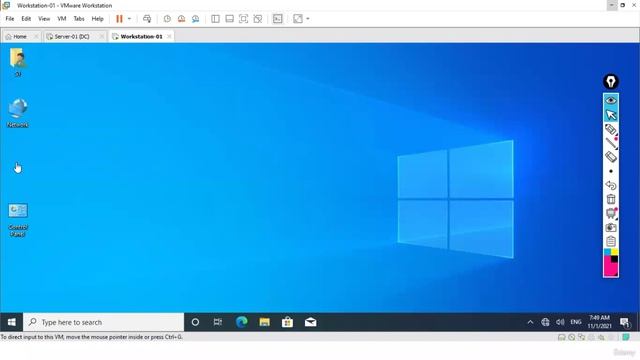This screenshot has width=640, height=360.
Task: Select the Control Panel desktop icon
Action: (18, 220)
